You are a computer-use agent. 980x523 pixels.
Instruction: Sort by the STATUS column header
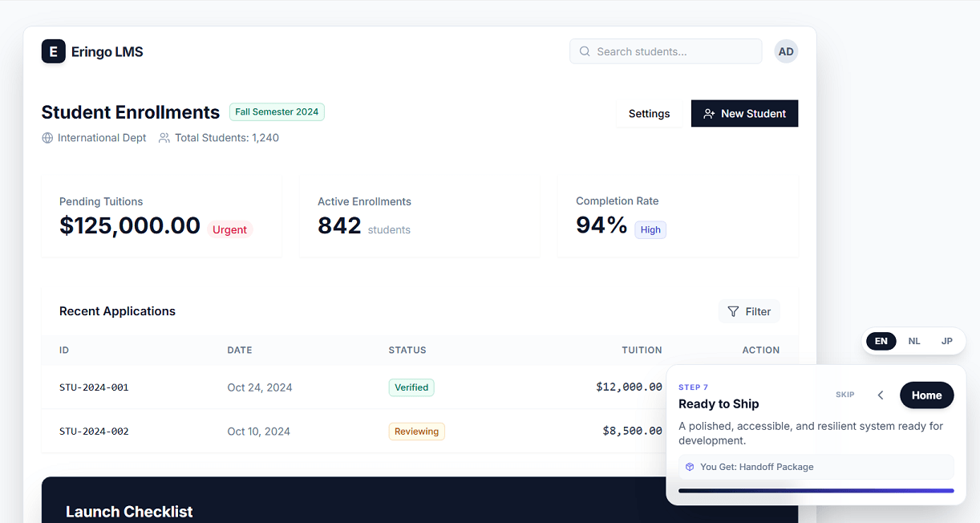407,351
